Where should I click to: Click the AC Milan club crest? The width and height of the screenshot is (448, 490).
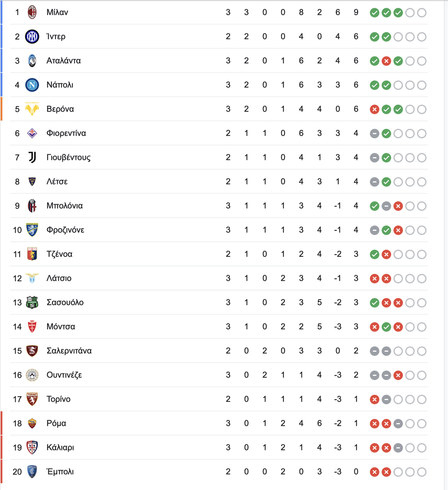pyautogui.click(x=32, y=12)
